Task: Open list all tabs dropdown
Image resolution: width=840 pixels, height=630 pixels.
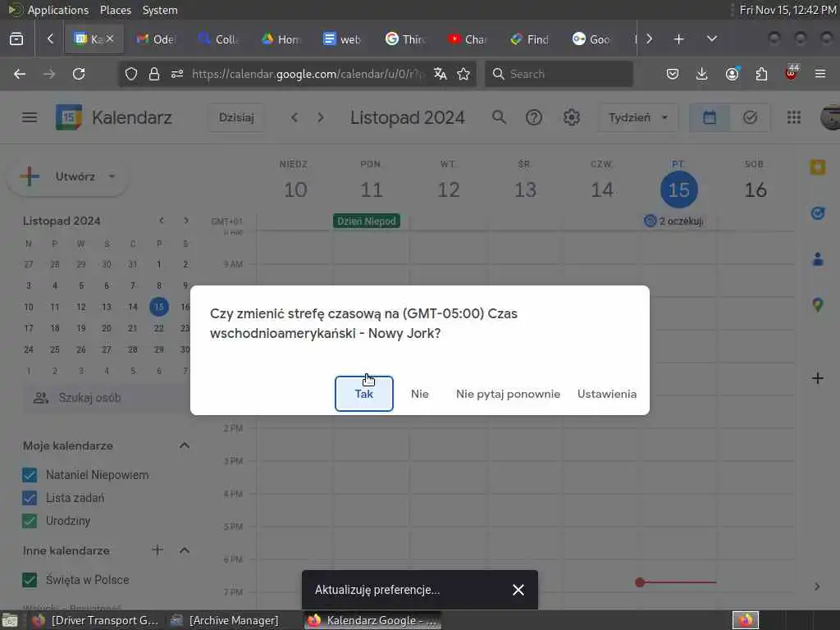Action: (712, 39)
